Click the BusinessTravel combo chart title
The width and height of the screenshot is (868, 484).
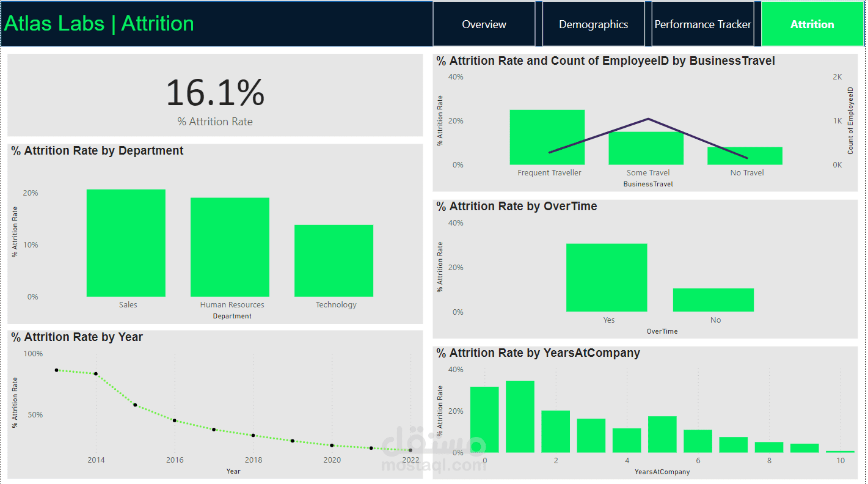(x=606, y=61)
